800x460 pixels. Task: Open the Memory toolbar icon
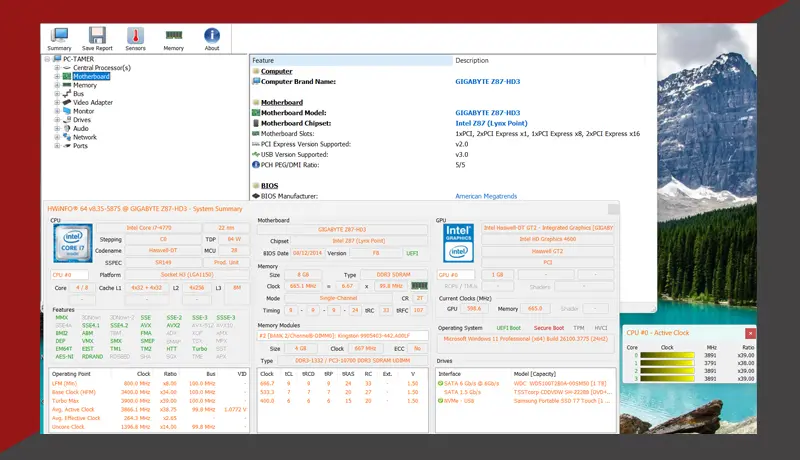173,35
